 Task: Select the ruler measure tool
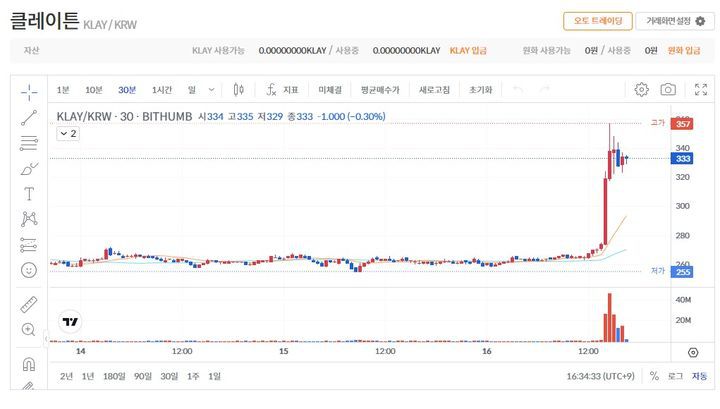coord(29,304)
